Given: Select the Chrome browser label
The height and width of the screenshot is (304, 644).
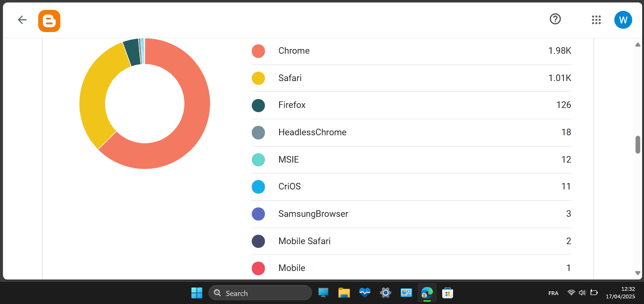Looking at the screenshot, I should 294,51.
